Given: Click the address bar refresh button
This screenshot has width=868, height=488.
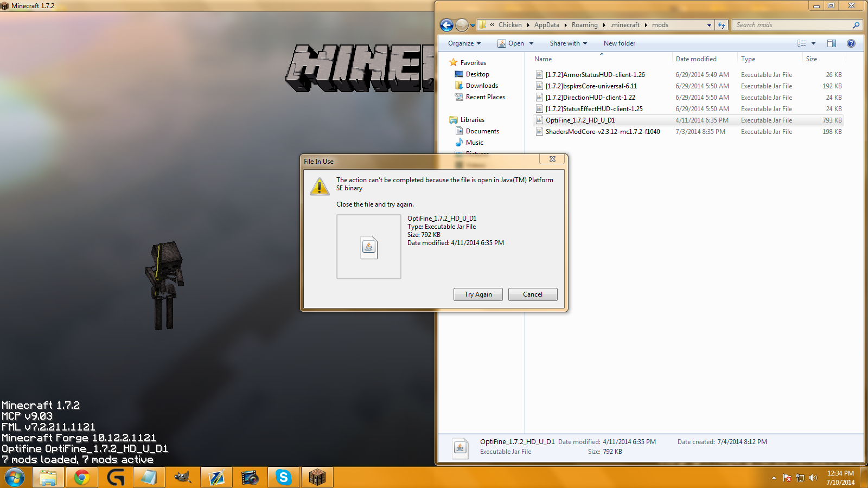Looking at the screenshot, I should click(722, 25).
